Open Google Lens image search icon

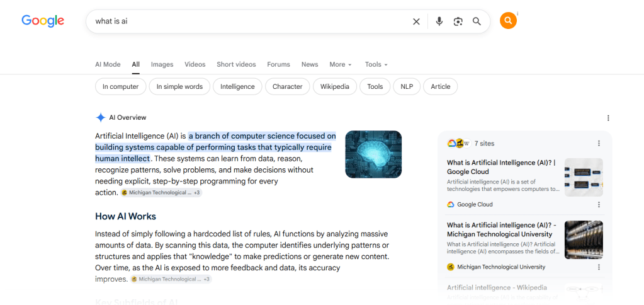[458, 21]
